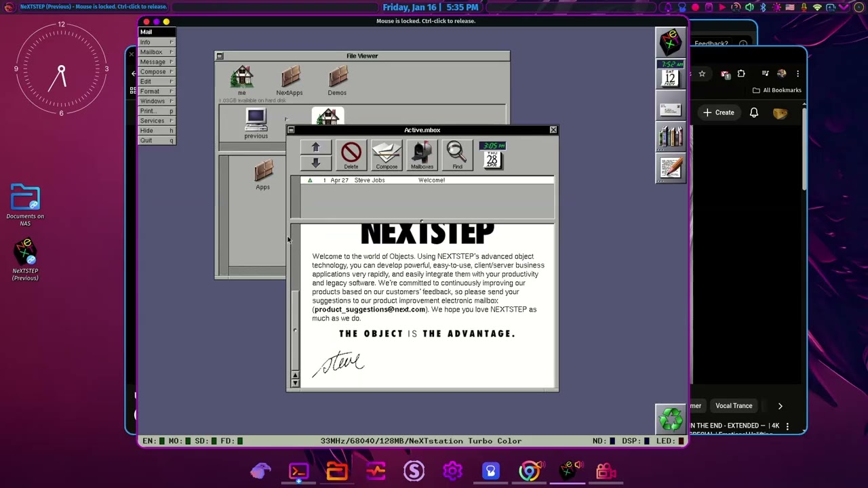Image resolution: width=868 pixels, height=488 pixels.
Task: Select the Apps folder in File Viewer
Action: click(263, 175)
